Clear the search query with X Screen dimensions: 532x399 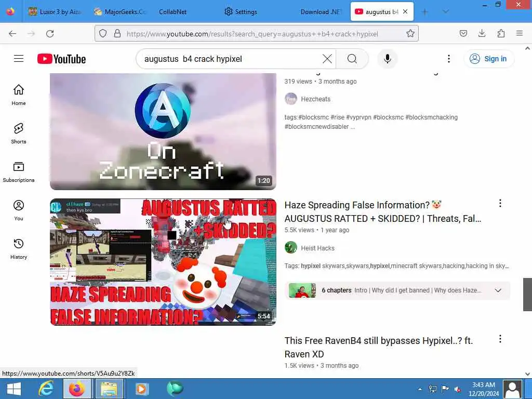[327, 59]
